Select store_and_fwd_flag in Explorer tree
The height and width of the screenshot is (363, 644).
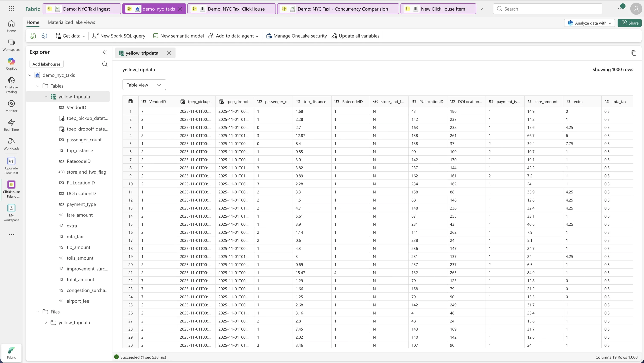tap(86, 172)
